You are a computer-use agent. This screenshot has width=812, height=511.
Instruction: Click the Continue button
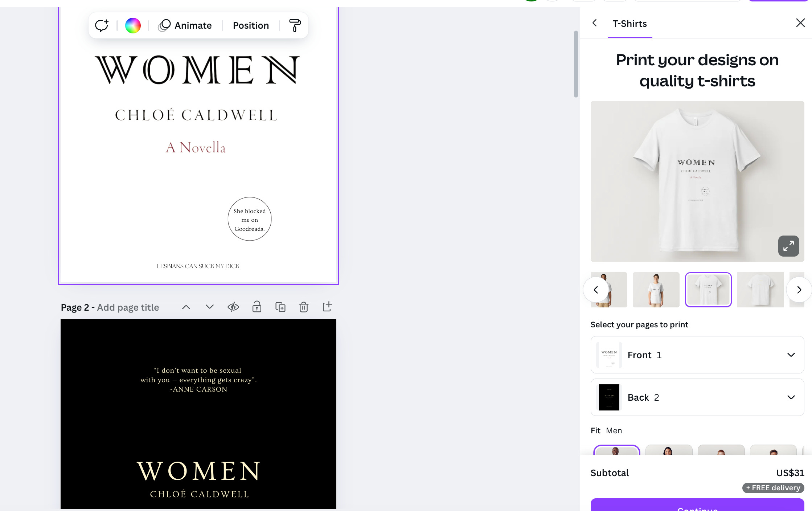tap(697, 505)
